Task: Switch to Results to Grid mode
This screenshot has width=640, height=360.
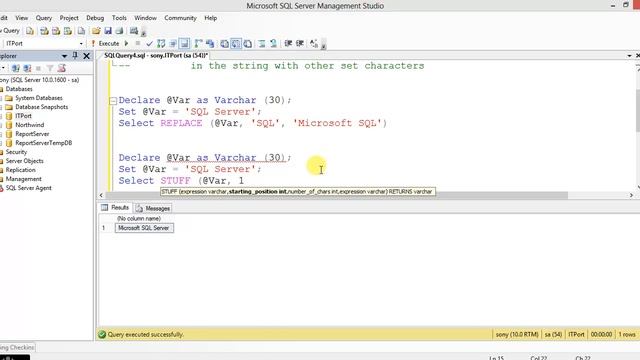Action: tap(236, 43)
